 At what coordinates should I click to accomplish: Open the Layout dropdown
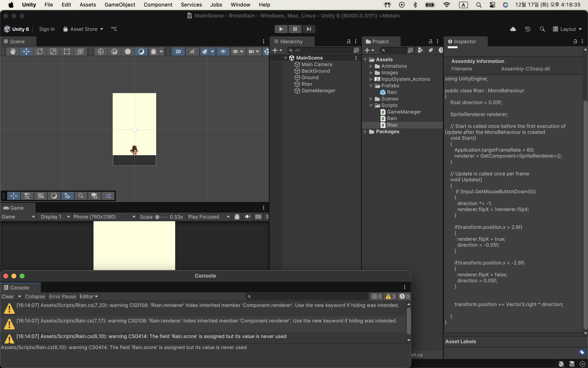click(x=567, y=29)
